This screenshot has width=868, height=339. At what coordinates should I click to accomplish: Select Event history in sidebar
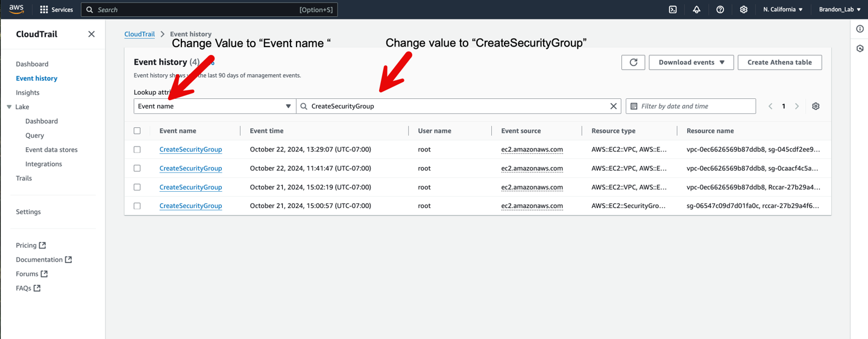tap(37, 78)
